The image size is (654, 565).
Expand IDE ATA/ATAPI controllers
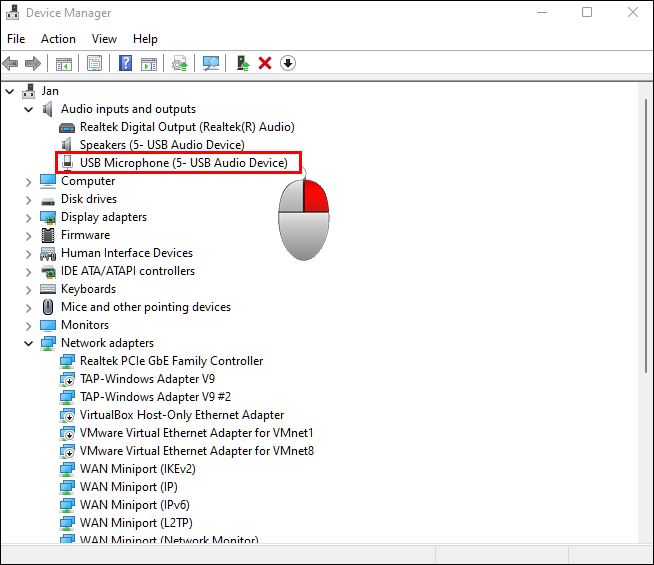pos(28,272)
